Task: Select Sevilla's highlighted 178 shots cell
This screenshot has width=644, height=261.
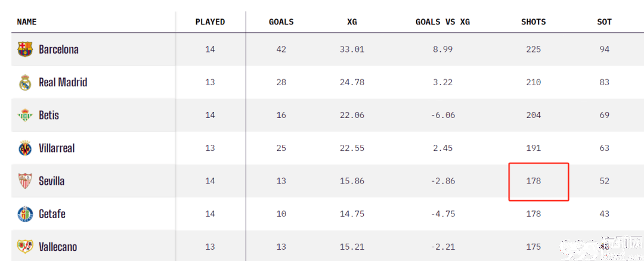Action: tap(538, 182)
